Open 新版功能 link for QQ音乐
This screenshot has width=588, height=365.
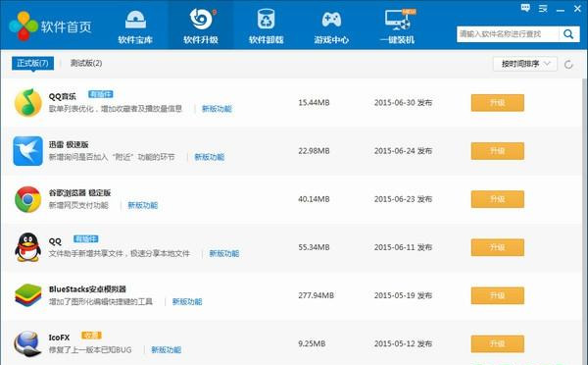(217, 109)
